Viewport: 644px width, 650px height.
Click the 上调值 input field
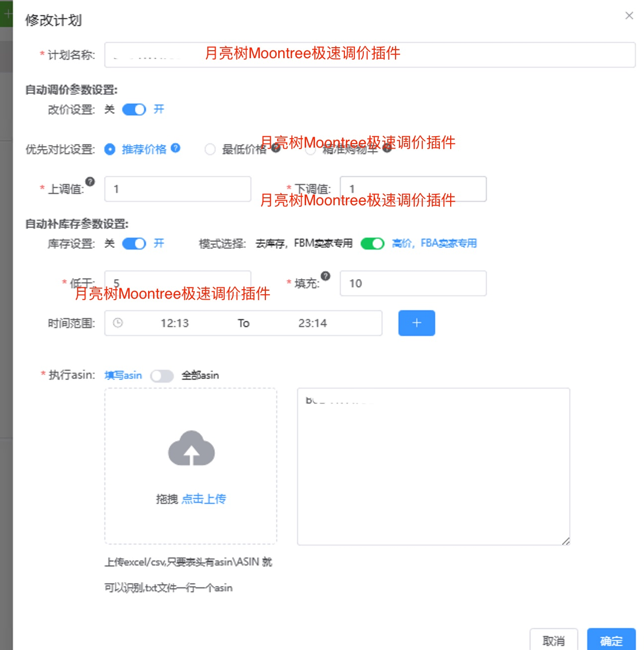click(177, 189)
